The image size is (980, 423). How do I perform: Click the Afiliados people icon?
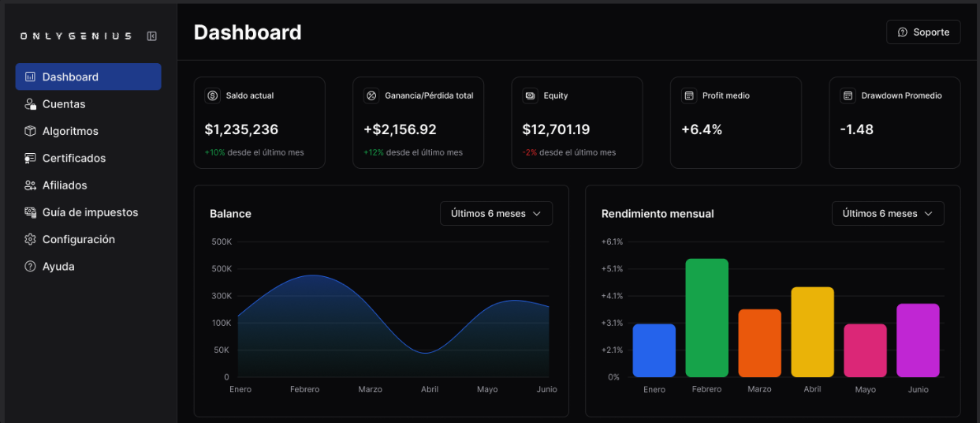pos(30,185)
